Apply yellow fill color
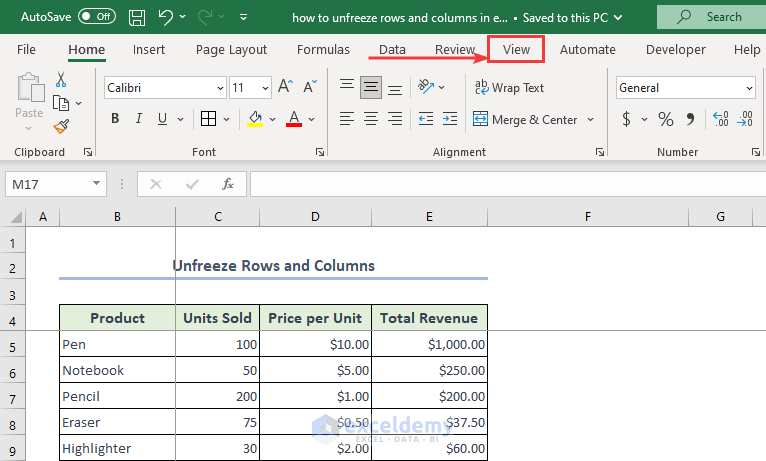Screen dimensions: 766x461 pyautogui.click(x=255, y=119)
